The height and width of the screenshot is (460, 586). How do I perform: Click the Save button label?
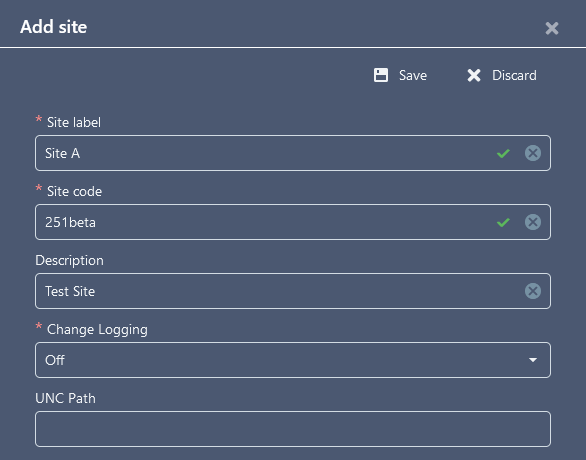[x=413, y=75]
